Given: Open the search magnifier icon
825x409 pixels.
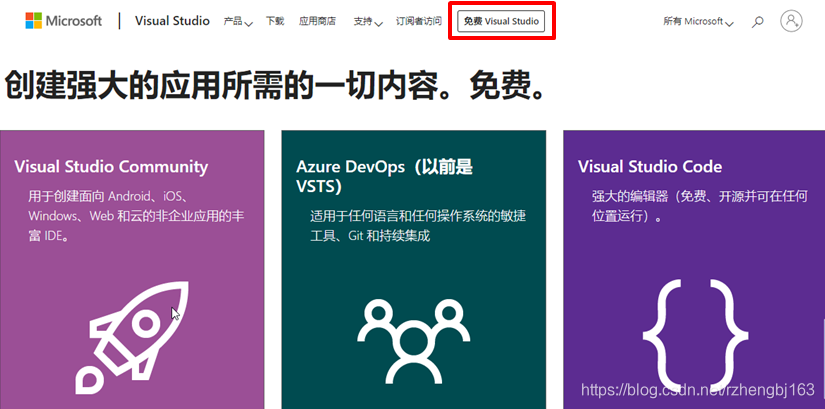Looking at the screenshot, I should point(758,22).
